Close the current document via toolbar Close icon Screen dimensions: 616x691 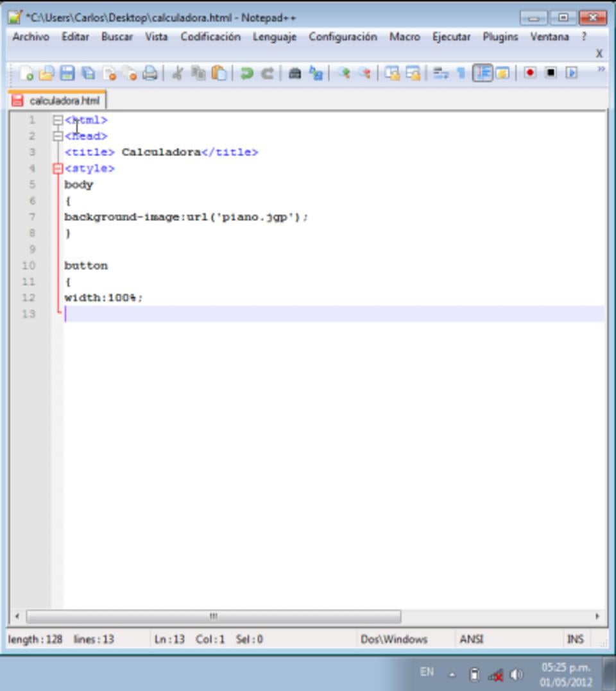(x=109, y=73)
